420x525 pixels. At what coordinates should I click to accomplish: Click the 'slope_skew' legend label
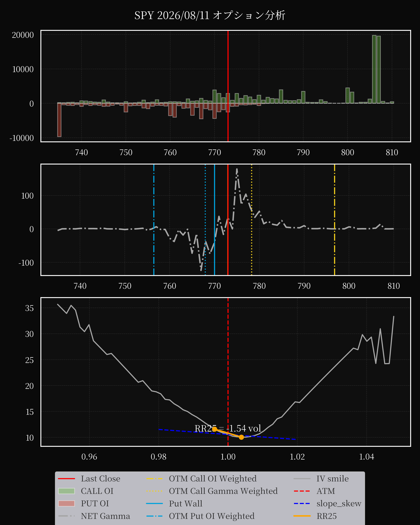point(339,504)
